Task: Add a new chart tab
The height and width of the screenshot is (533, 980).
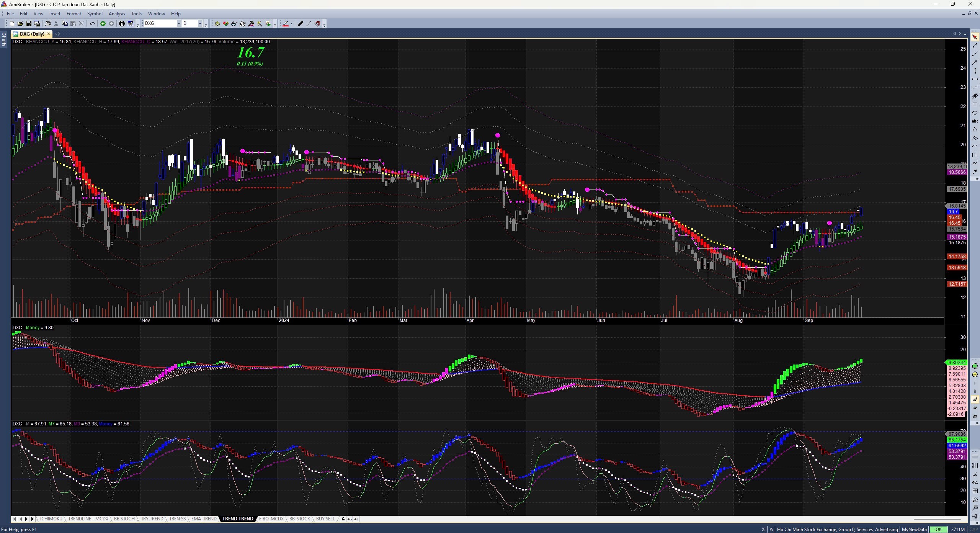Action: click(x=57, y=34)
